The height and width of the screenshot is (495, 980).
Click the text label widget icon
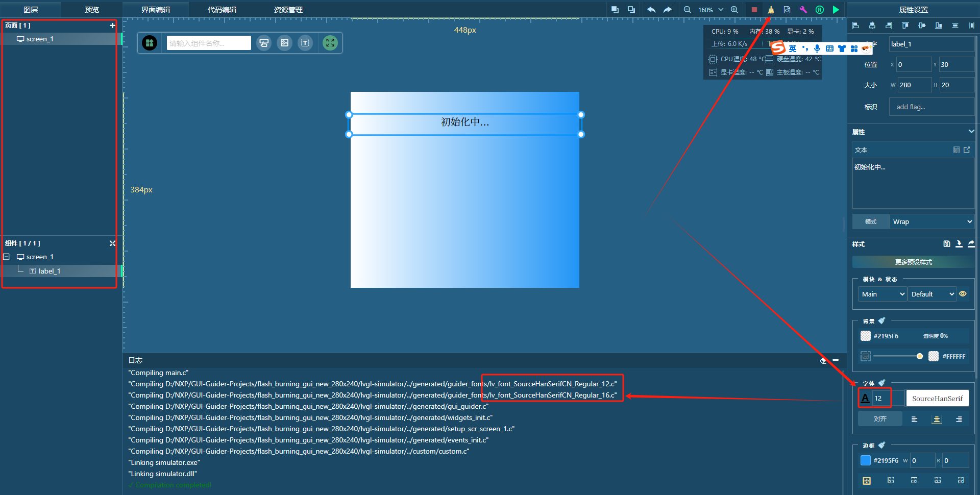point(305,43)
